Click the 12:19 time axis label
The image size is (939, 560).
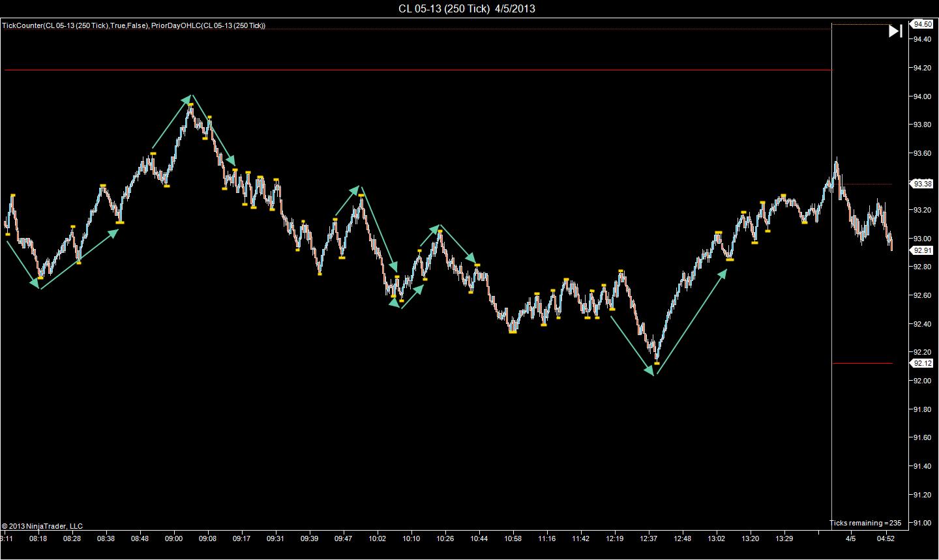(x=614, y=539)
